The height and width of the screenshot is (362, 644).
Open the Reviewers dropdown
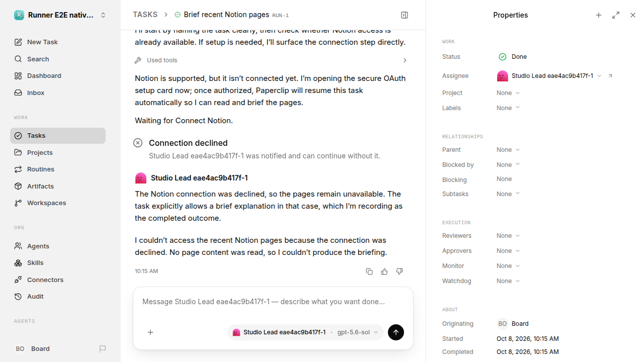508,236
